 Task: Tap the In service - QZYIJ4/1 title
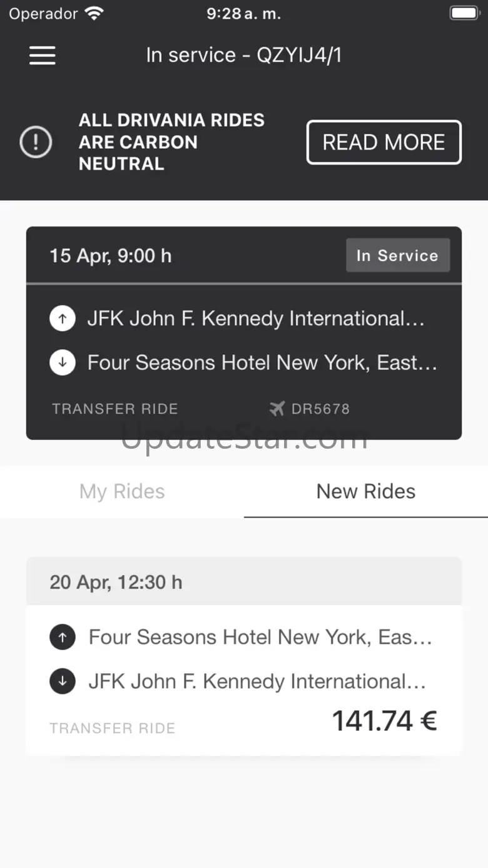244,56
